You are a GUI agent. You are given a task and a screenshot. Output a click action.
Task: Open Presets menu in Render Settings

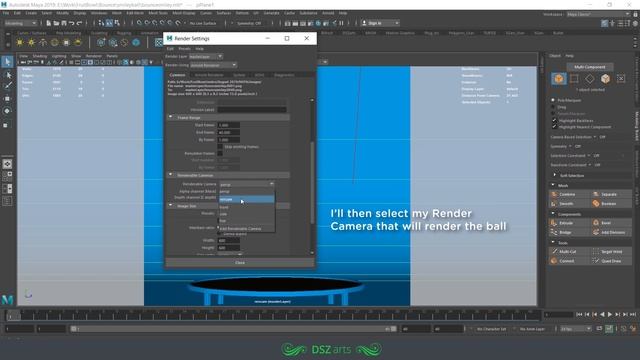(x=184, y=49)
